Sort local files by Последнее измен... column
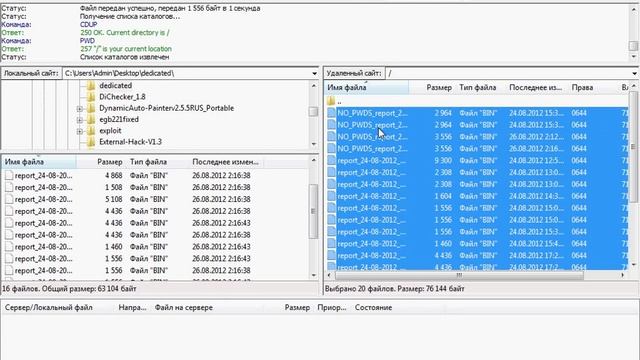Viewport: 640px width, 360px height. 226,162
